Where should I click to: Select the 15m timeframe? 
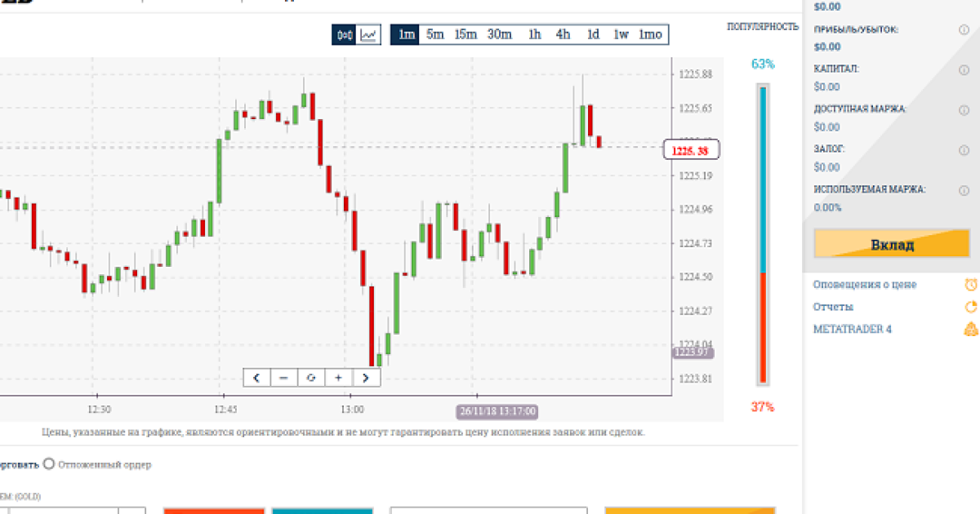(x=465, y=34)
